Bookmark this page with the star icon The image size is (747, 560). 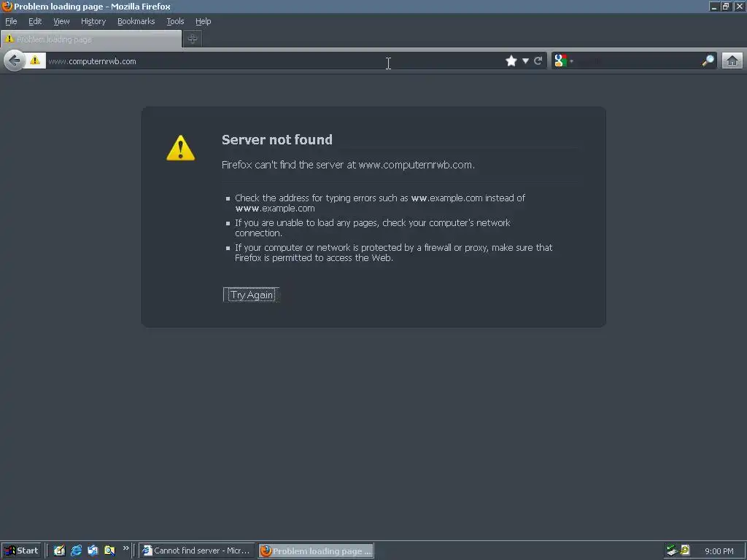[511, 61]
